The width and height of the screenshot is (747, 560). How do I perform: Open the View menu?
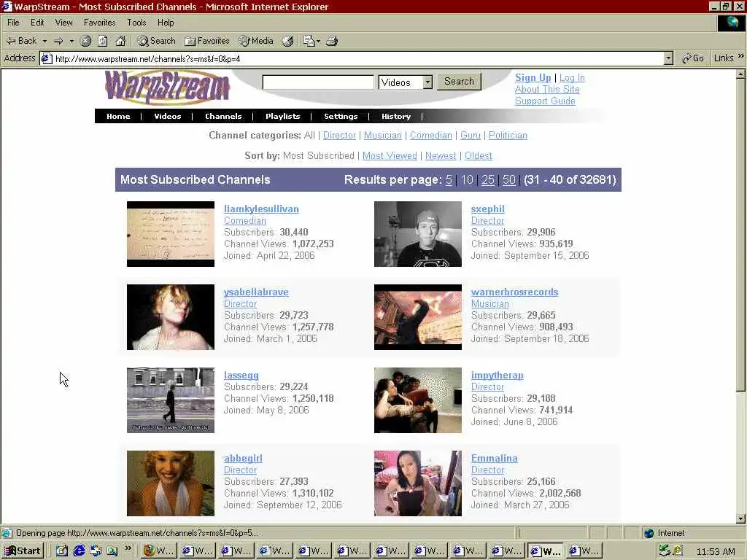point(64,23)
